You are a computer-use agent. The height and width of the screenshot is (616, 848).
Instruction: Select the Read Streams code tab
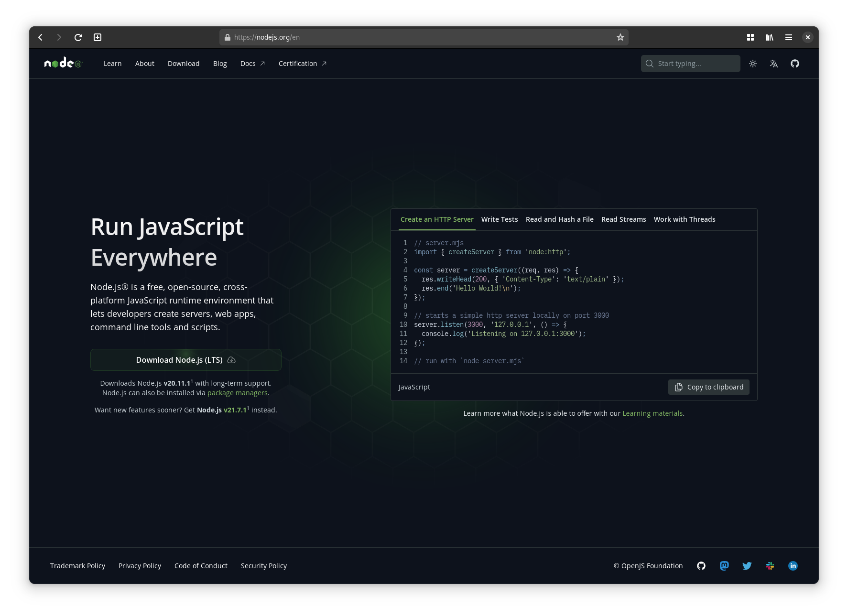pos(623,219)
